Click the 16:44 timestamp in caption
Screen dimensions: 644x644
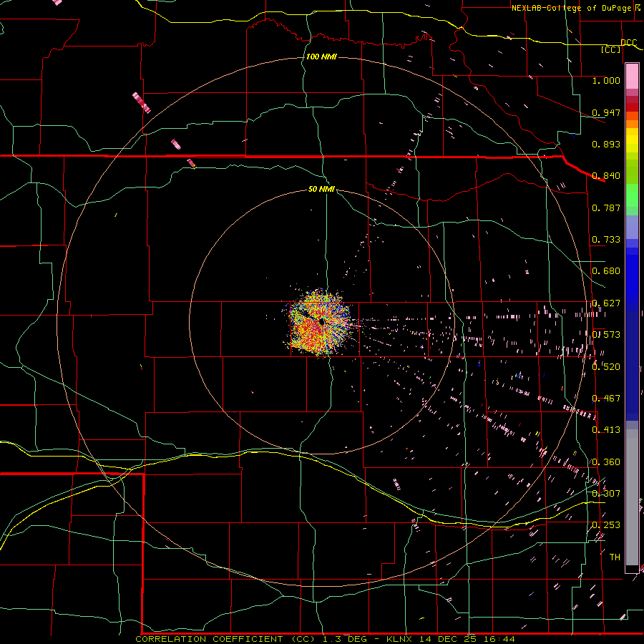499,639
